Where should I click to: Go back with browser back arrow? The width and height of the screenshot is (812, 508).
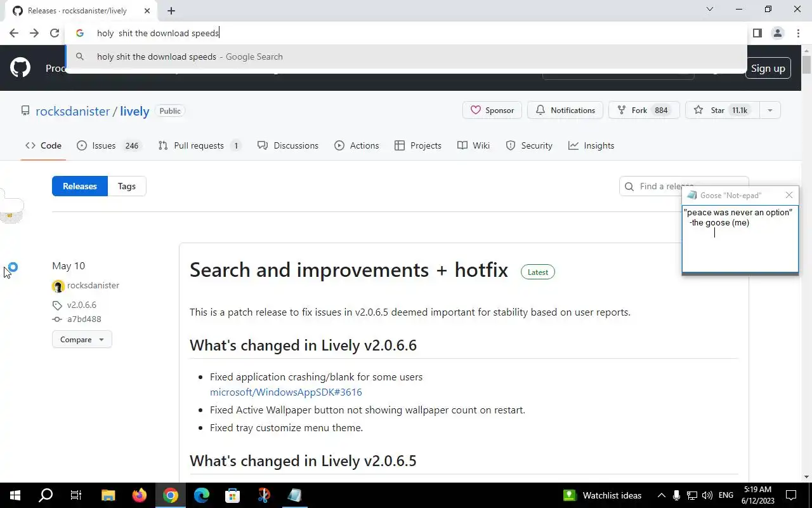pos(14,33)
